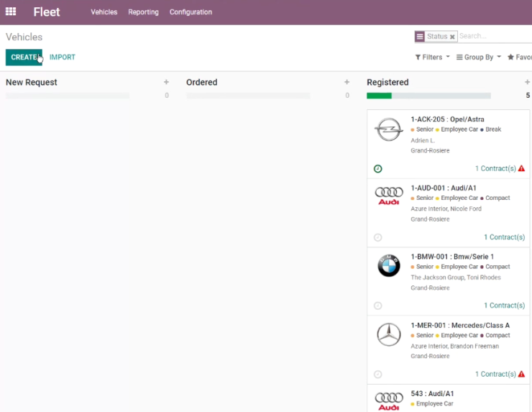Click activity clock icon on 1-AUD-001 card
This screenshot has height=412, width=532.
tap(377, 237)
